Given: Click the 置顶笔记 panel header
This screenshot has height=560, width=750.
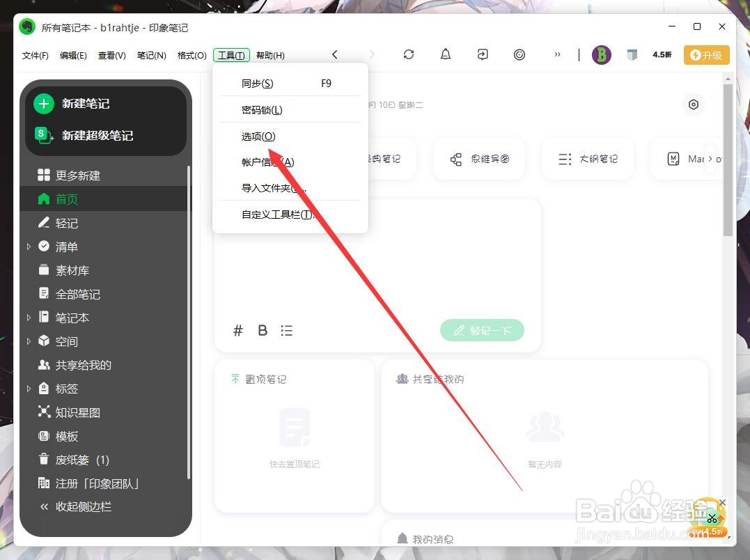Looking at the screenshot, I should pyautogui.click(x=259, y=379).
